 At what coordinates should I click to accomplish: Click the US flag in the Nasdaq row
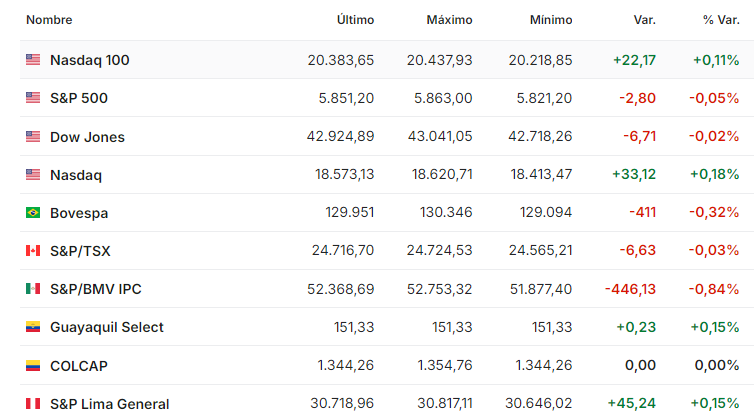(33, 175)
